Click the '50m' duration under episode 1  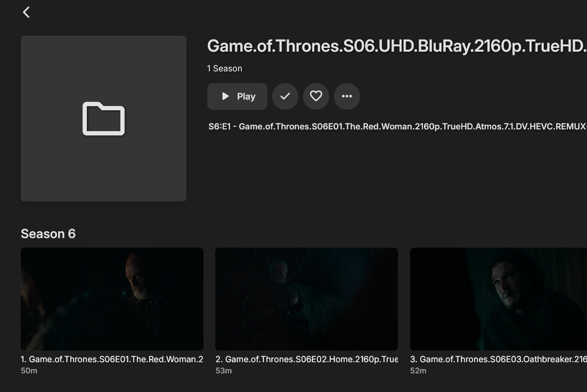29,371
